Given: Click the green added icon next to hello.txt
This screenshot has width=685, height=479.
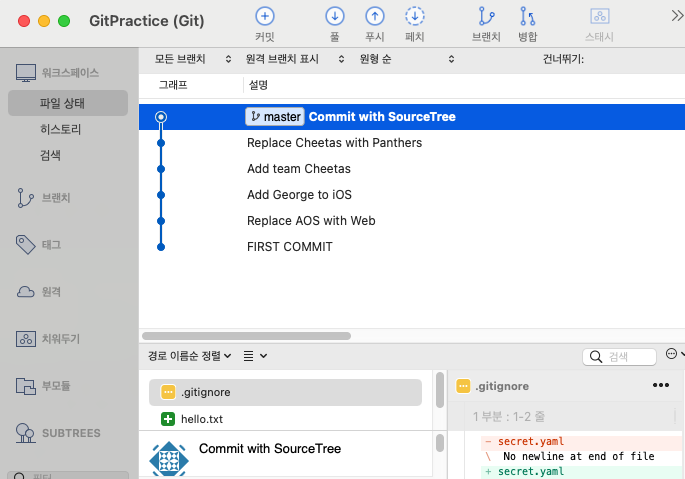Looking at the screenshot, I should point(168,419).
